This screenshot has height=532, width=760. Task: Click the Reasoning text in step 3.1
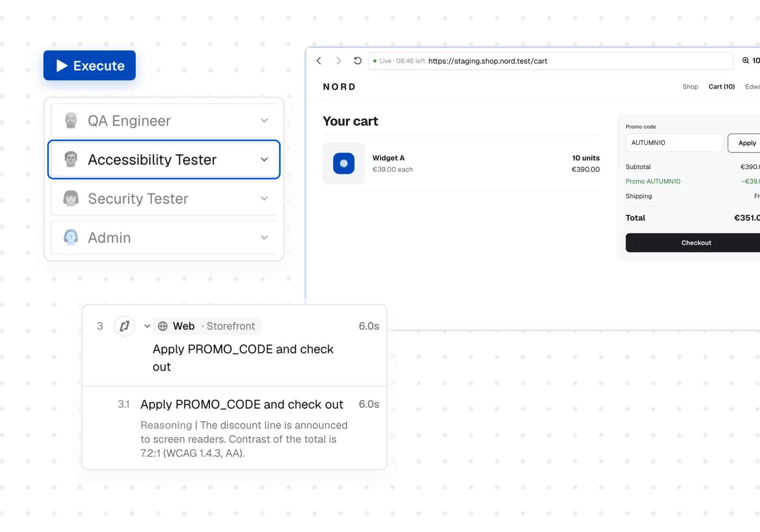pos(244,439)
